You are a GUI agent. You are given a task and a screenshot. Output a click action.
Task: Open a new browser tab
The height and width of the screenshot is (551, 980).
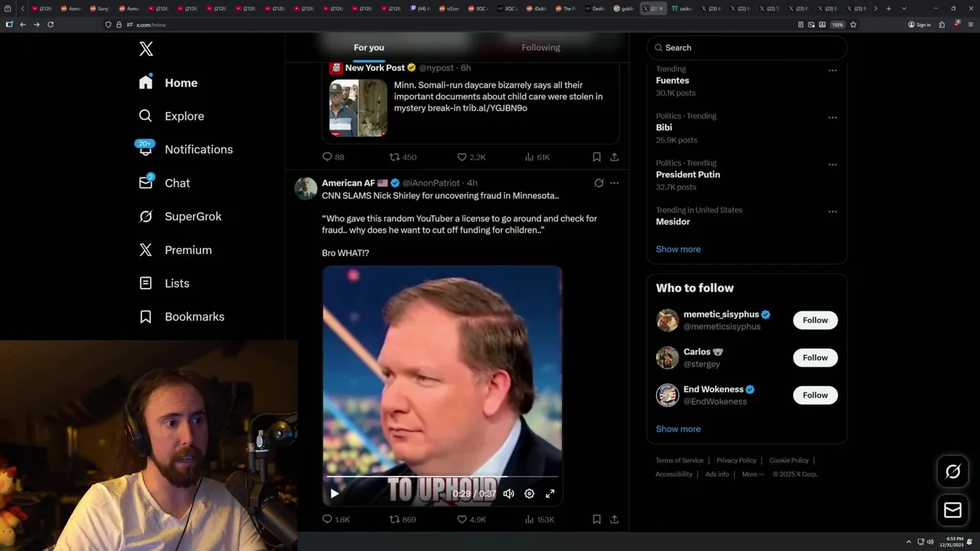888,8
